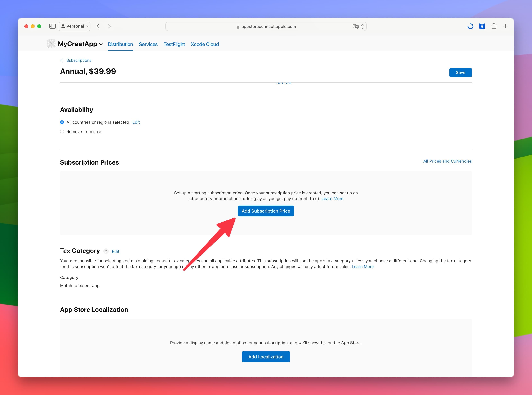Open All Prices and Currencies view
532x395 pixels.
[447, 161]
